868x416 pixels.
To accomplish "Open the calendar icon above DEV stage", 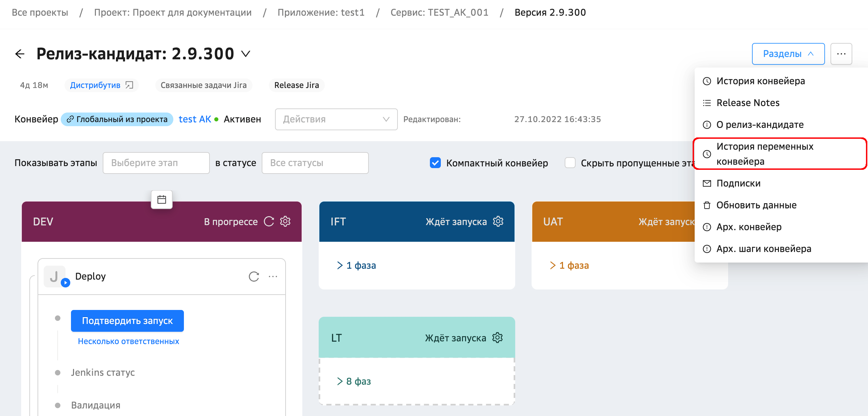I will [x=162, y=199].
